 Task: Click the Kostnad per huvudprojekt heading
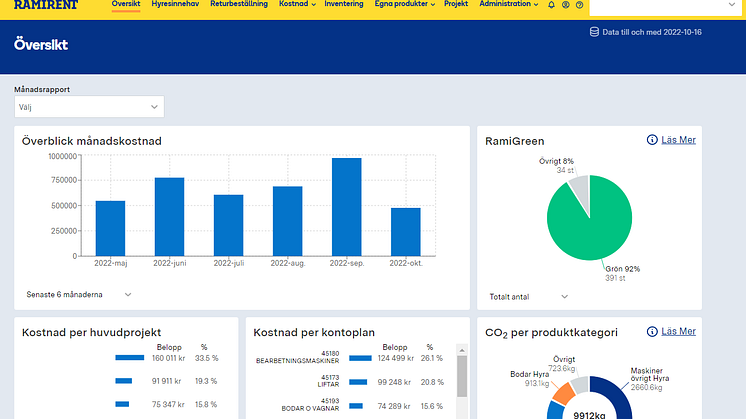[91, 332]
